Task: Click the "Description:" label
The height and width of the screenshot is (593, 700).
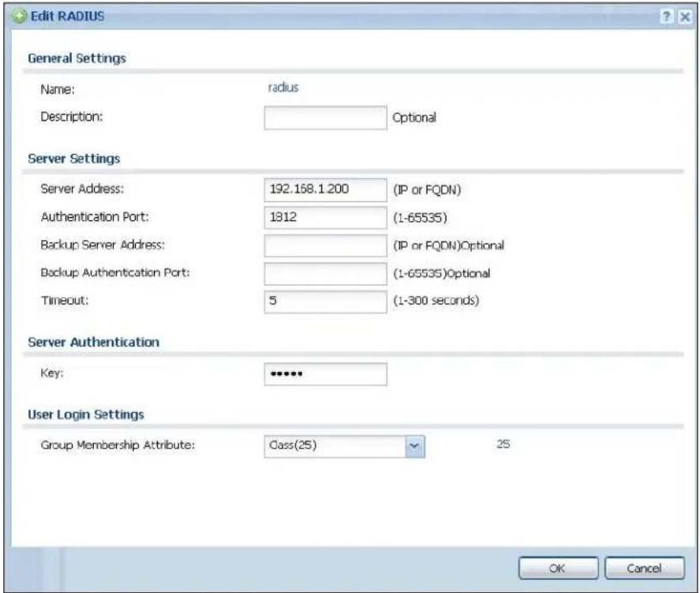Action: [72, 117]
